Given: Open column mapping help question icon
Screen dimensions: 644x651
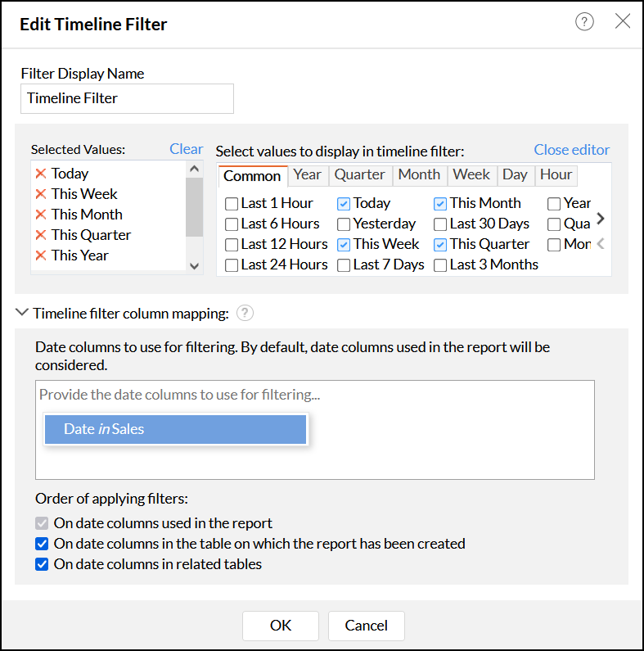Looking at the screenshot, I should [245, 313].
